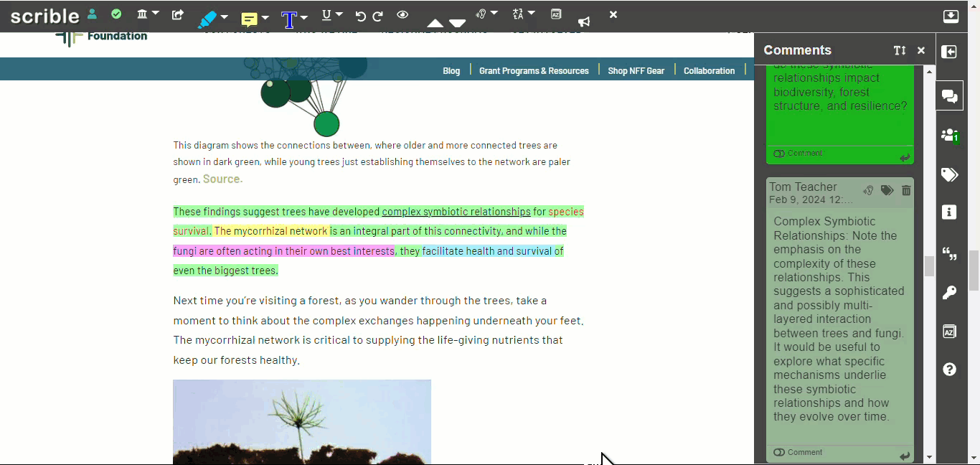Image resolution: width=980 pixels, height=465 pixels.
Task: Open the collaborators people sidebar tab
Action: (950, 135)
